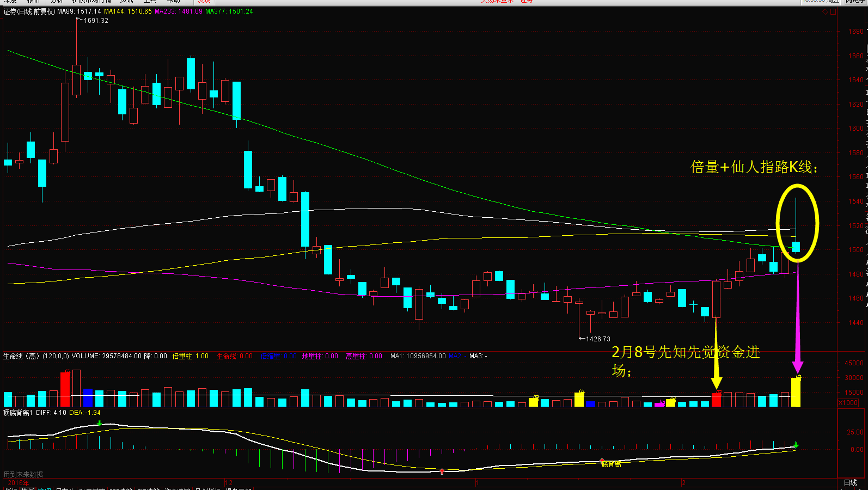Click the low price label 1426.73

(598, 339)
